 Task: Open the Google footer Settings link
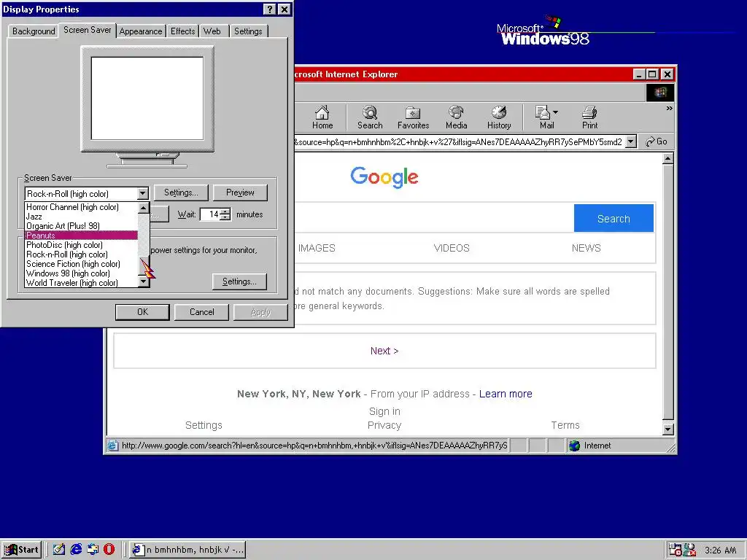click(x=204, y=425)
